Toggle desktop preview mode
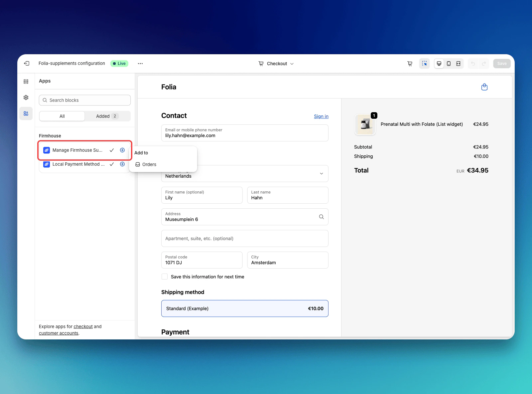The width and height of the screenshot is (532, 394). (x=439, y=63)
